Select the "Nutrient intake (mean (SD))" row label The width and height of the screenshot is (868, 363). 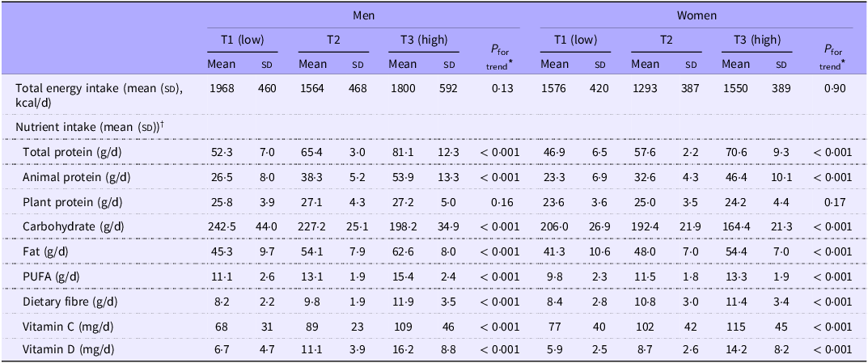point(89,125)
